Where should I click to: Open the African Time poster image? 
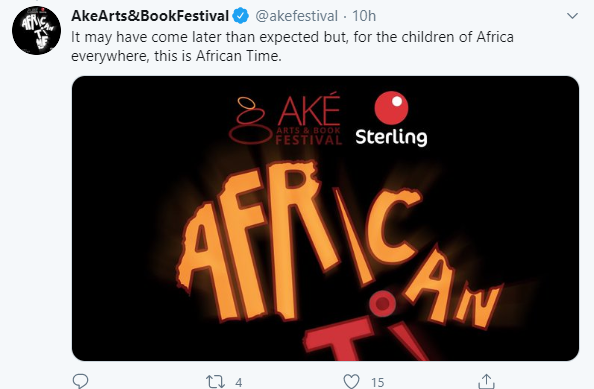[325, 218]
